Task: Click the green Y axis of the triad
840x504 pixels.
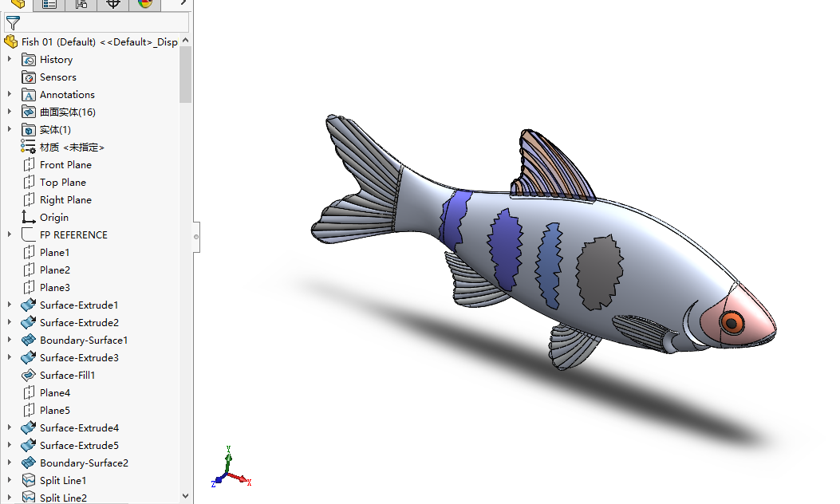Action: pos(228,459)
